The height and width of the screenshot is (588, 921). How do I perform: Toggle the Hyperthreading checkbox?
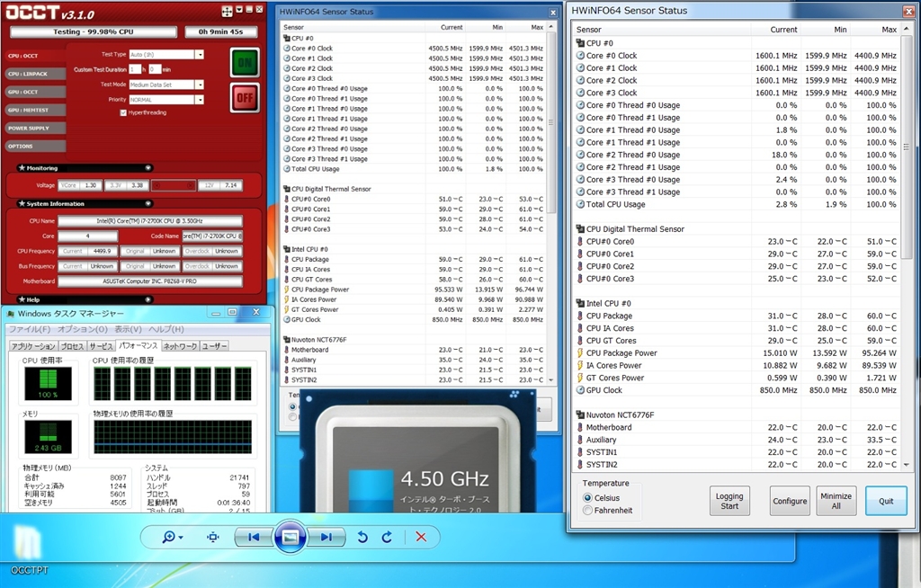click(123, 112)
